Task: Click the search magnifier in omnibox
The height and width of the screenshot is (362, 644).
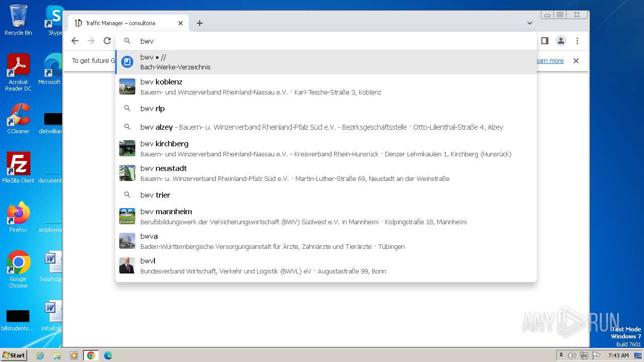Action: pos(127,41)
